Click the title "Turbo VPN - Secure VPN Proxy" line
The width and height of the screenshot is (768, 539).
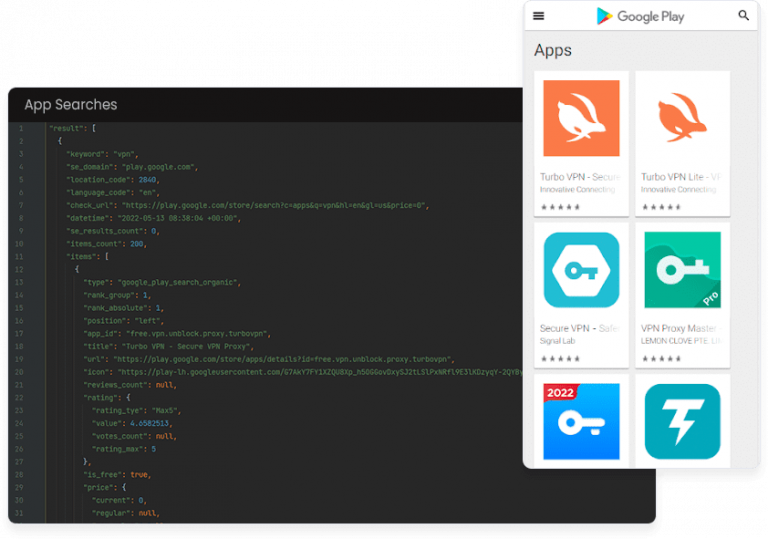[x=168, y=346]
